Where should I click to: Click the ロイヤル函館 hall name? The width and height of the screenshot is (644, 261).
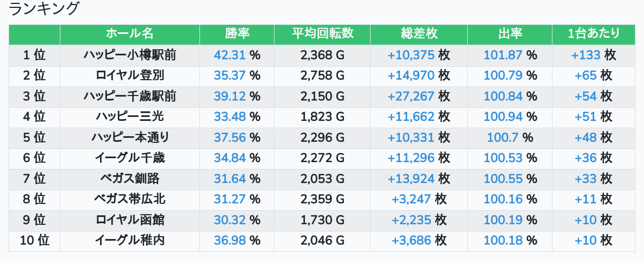click(x=129, y=220)
